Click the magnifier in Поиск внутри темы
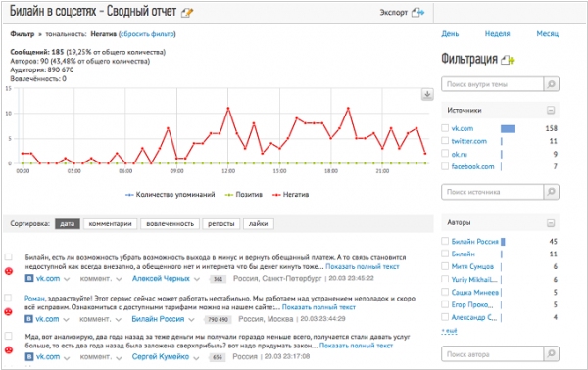588x370 pixels. click(x=551, y=84)
